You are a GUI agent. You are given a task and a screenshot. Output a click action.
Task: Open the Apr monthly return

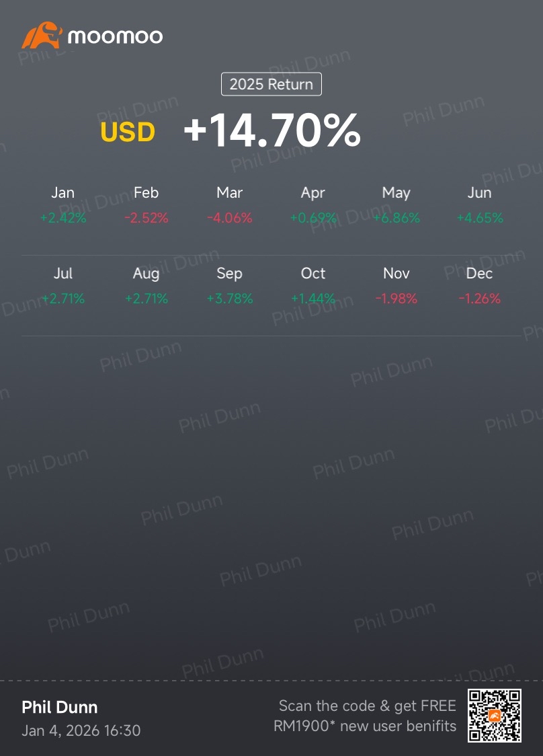313,205
